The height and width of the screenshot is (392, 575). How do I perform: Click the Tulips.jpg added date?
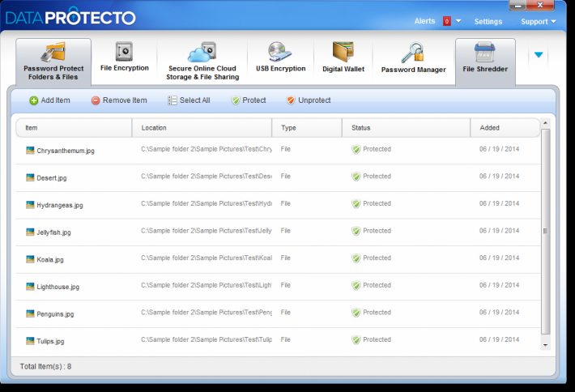499,339
